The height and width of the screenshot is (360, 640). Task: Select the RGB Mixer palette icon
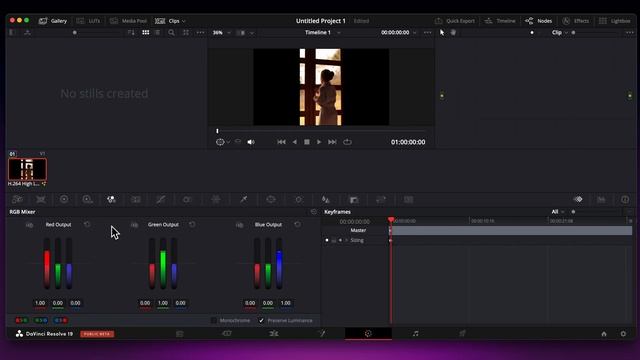pyautogui.click(x=111, y=199)
